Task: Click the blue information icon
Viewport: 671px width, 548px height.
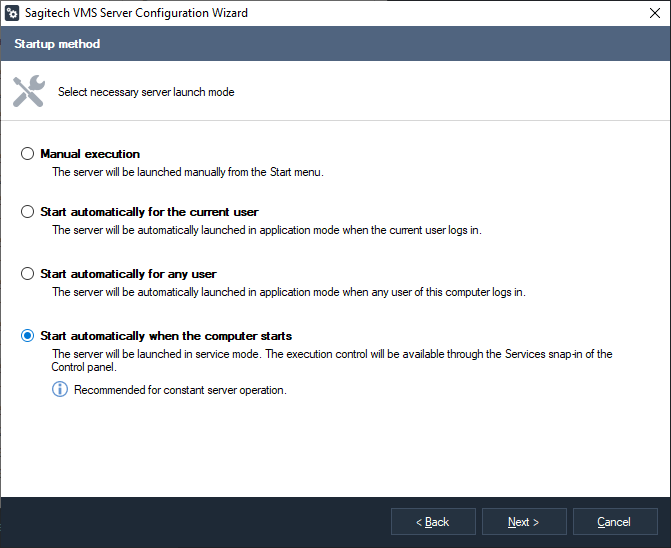Action: click(60, 389)
